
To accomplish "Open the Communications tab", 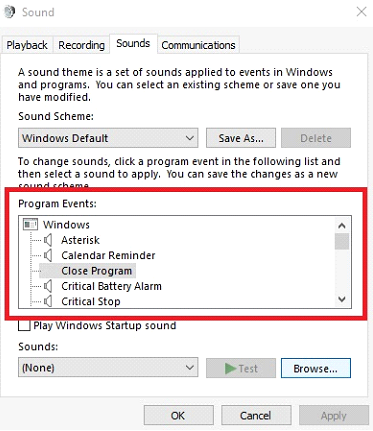I will click(198, 45).
